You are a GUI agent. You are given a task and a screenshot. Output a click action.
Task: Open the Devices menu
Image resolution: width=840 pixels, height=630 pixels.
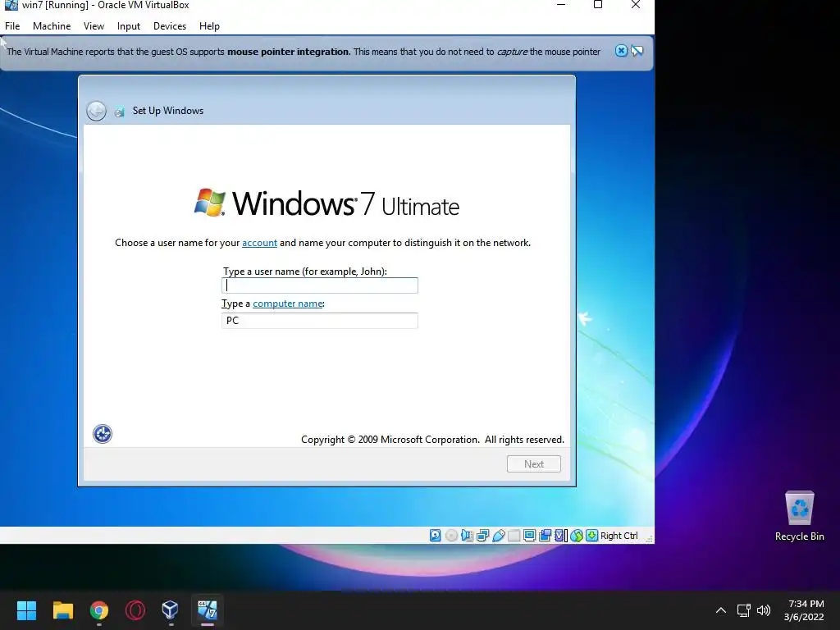point(169,25)
